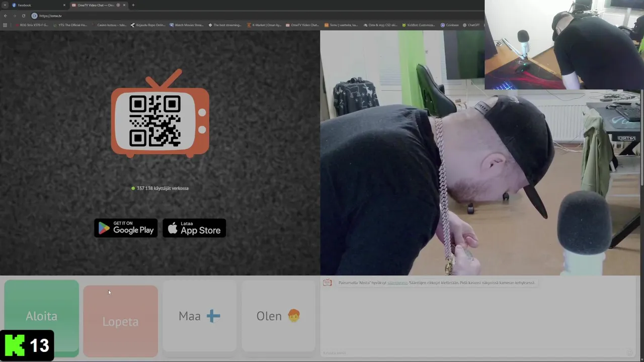Click the green Aloita start button
644x362 pixels.
(42, 318)
